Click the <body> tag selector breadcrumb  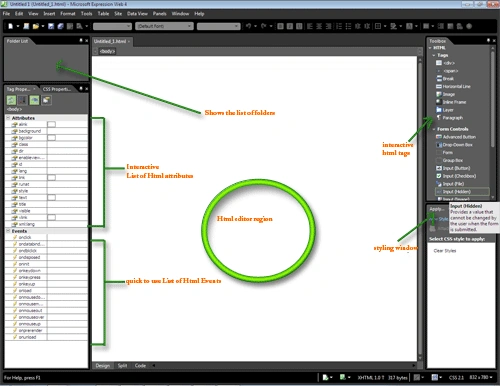(107, 51)
